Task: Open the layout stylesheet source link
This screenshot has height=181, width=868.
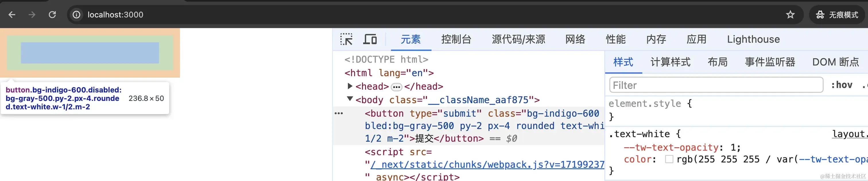Action: click(x=850, y=134)
